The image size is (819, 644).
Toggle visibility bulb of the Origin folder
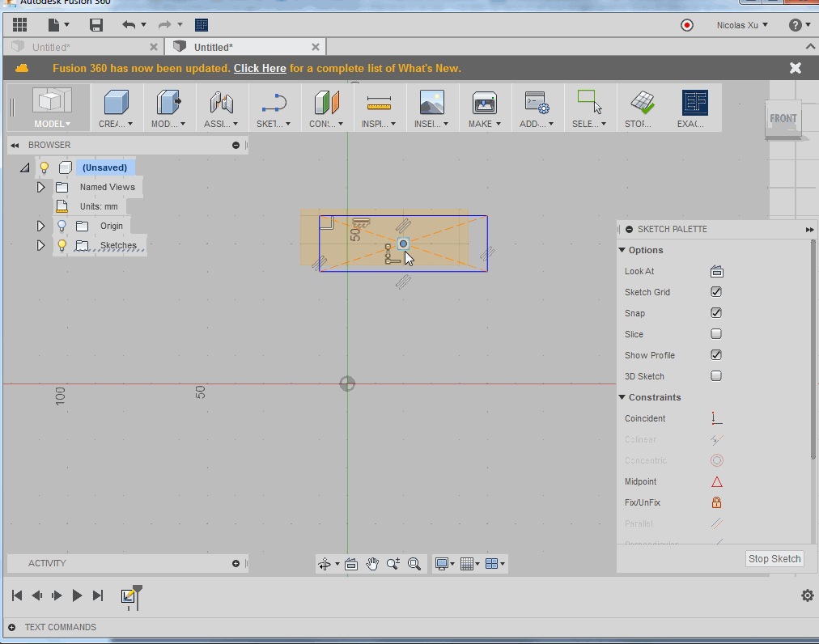coord(62,226)
